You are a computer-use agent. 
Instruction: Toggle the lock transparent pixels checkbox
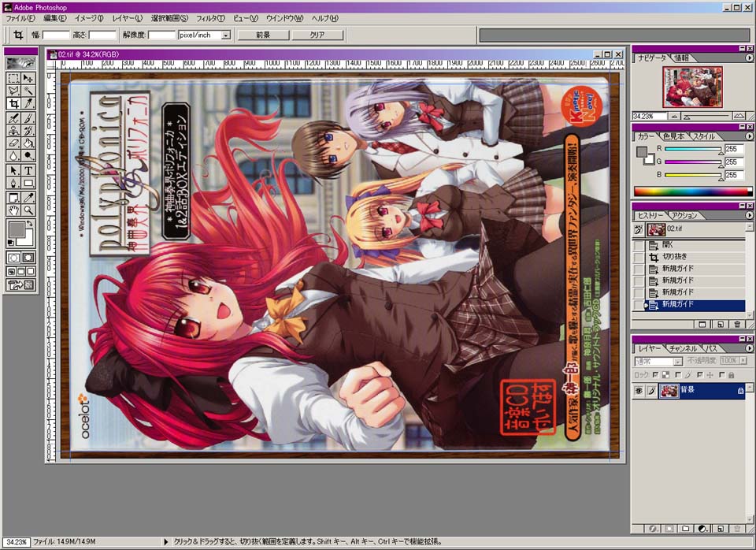(656, 375)
